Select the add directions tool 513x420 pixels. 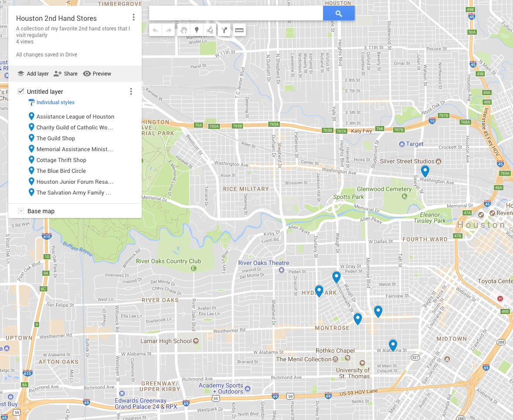pyautogui.click(x=224, y=30)
